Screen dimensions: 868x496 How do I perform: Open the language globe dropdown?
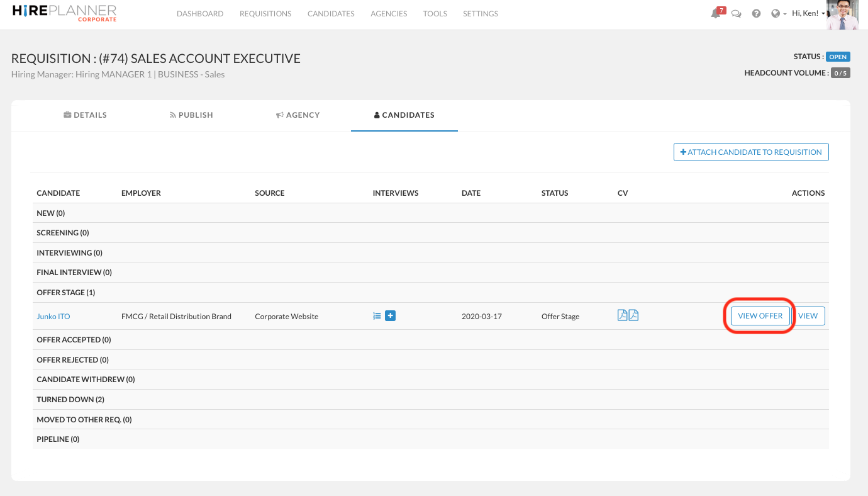coord(779,14)
